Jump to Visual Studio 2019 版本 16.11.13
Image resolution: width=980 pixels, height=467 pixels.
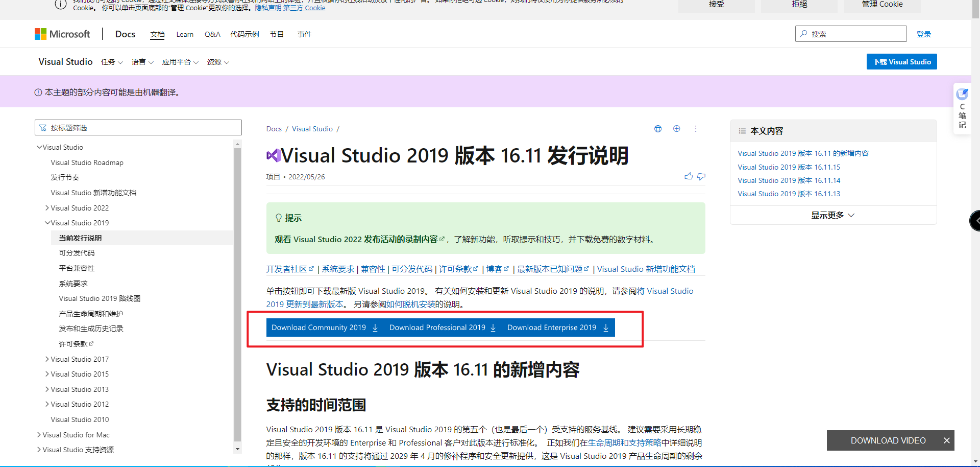click(x=789, y=194)
